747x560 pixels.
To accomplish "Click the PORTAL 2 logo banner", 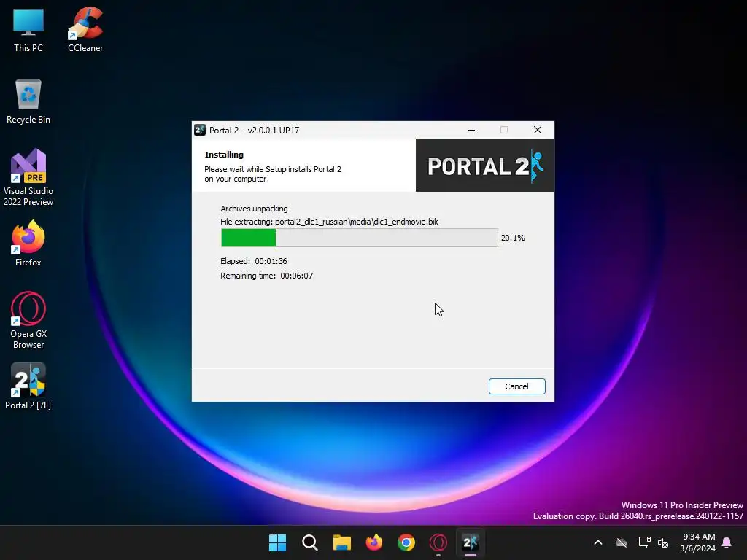I will [485, 166].
